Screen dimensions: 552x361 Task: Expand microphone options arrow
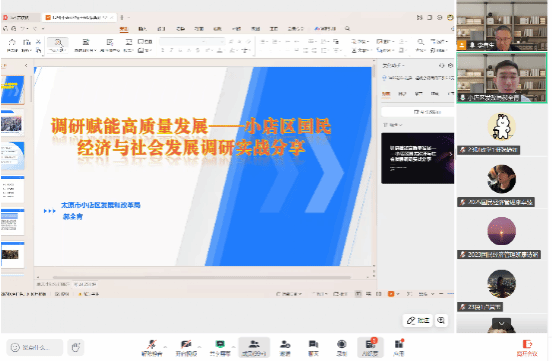(165, 347)
